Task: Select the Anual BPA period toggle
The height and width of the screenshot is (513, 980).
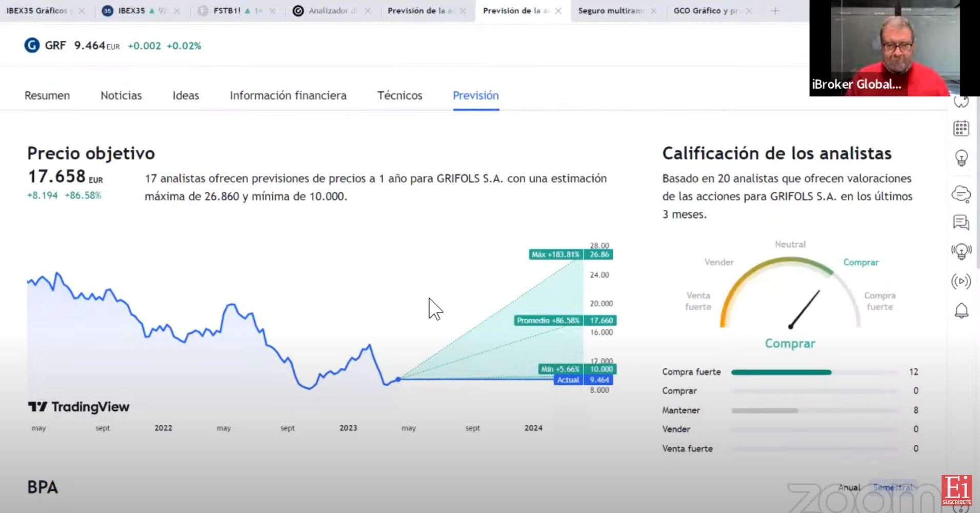Action: tap(849, 487)
